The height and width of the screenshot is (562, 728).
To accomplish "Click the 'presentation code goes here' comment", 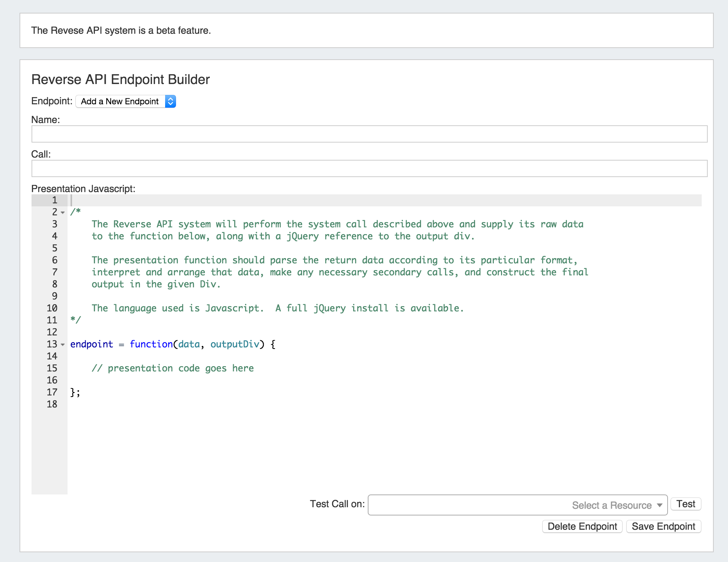I will [173, 368].
